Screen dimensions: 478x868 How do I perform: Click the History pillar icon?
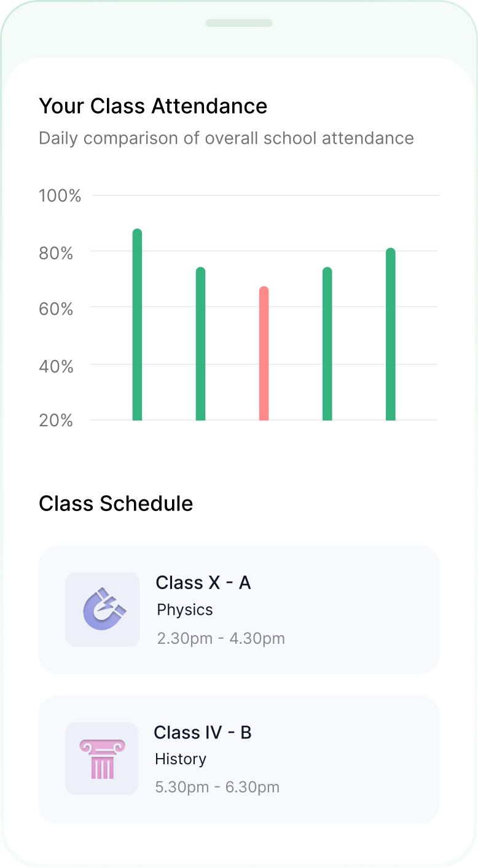click(102, 759)
